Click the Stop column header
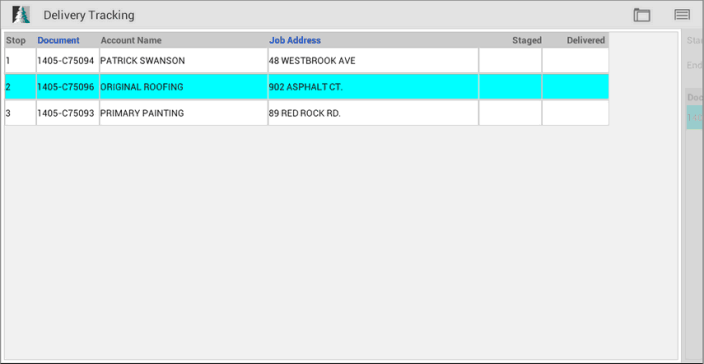The width and height of the screenshot is (704, 364). (16, 40)
